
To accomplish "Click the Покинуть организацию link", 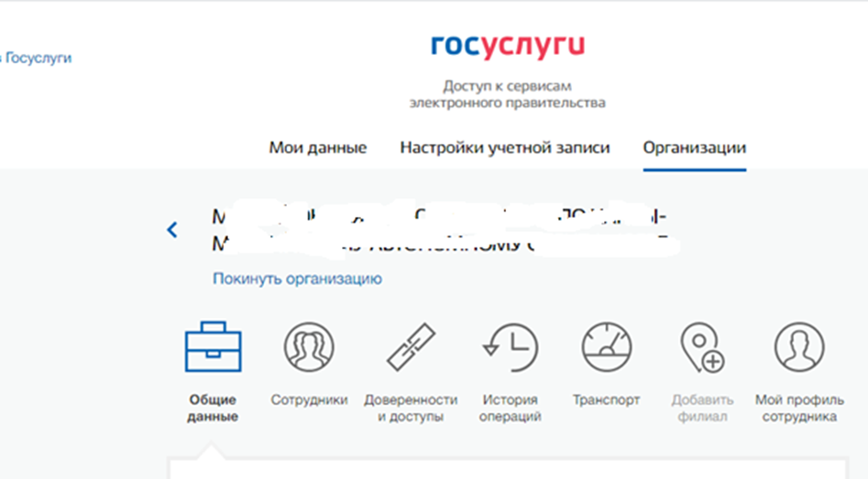I will (x=297, y=278).
